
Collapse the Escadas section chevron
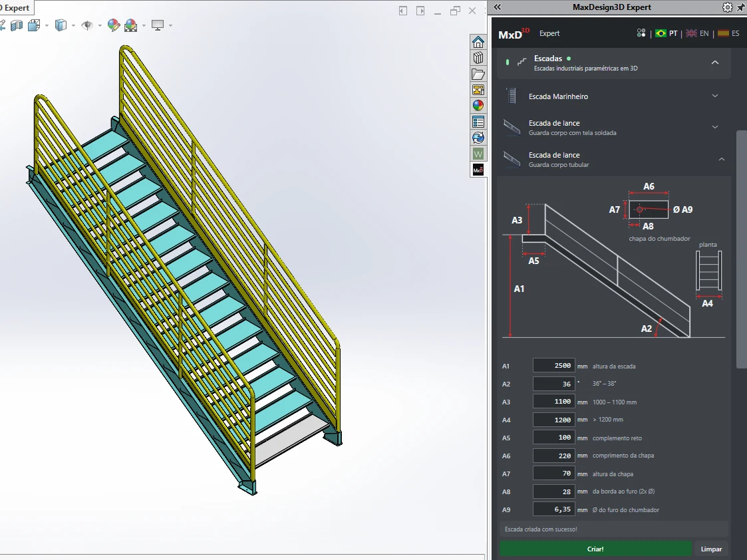click(x=714, y=63)
